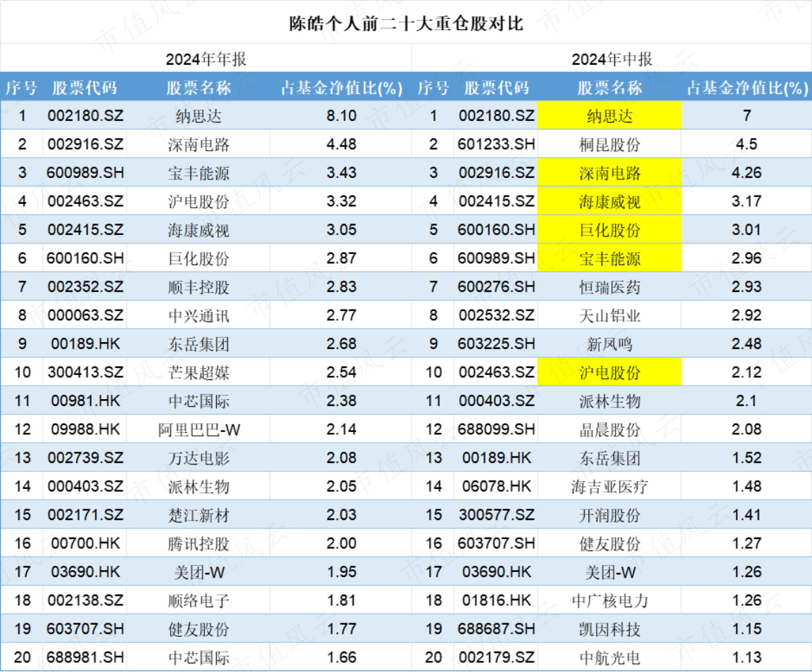Click stock code 06078.HK
Viewport: 812px width, 672px height.
497,486
